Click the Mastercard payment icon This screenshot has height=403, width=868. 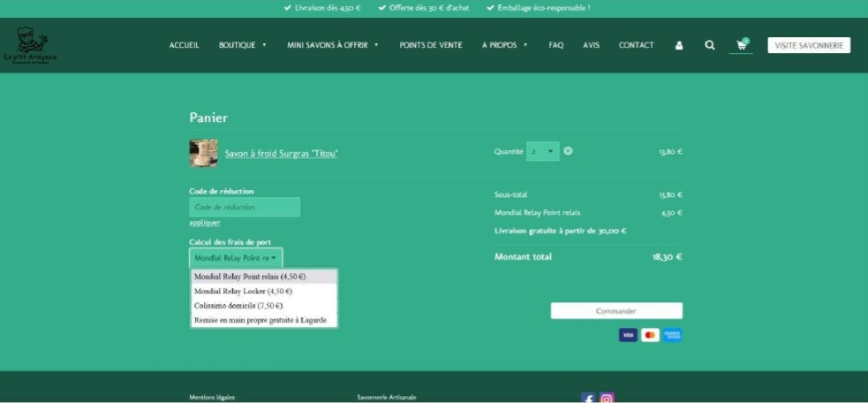point(650,335)
